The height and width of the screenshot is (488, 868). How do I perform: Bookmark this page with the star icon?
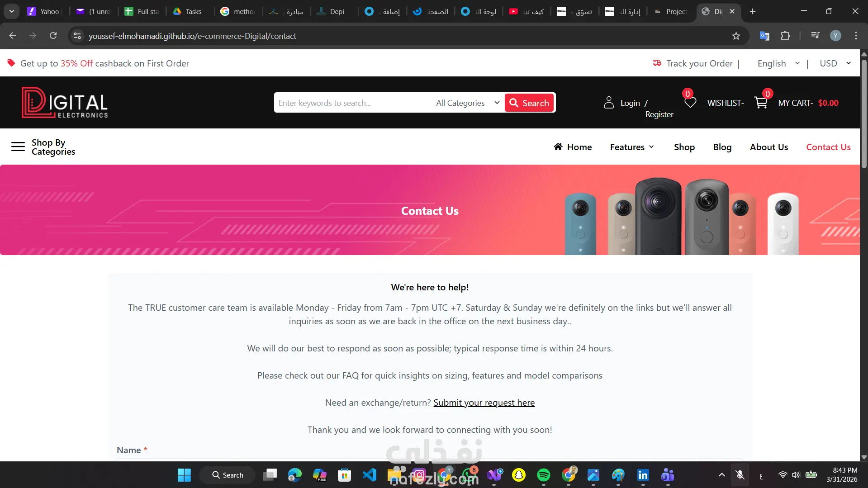(x=736, y=36)
